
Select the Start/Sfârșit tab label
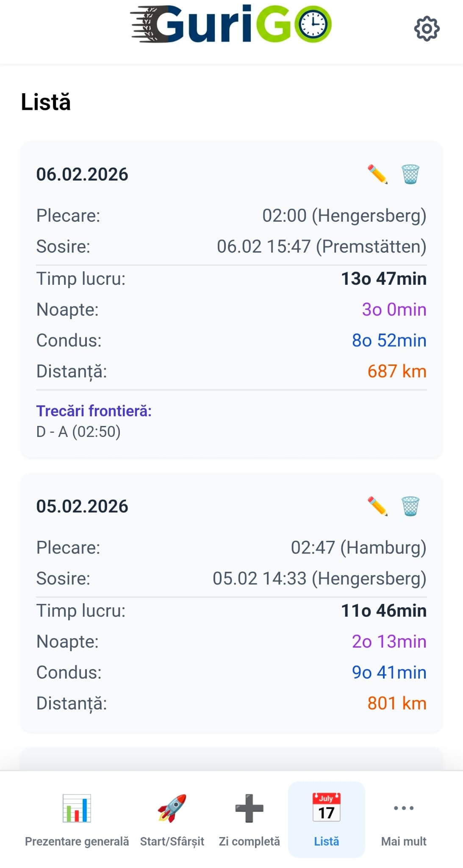pos(172,841)
